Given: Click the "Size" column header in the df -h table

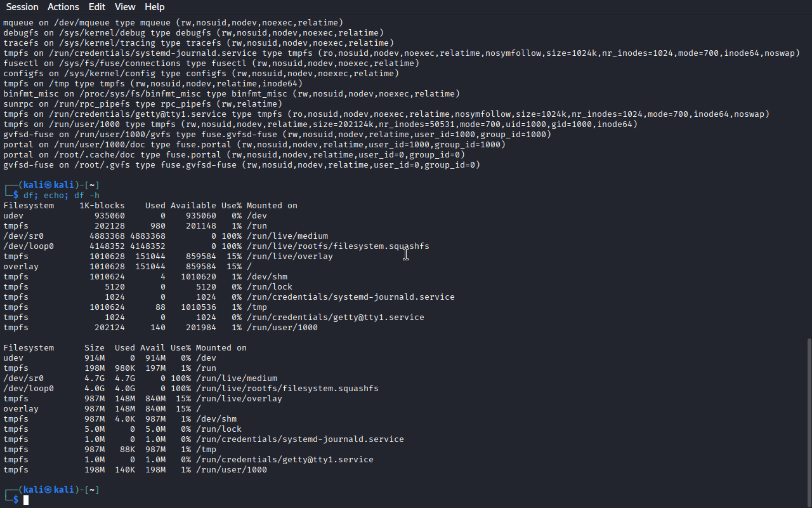Looking at the screenshot, I should click(95, 348).
